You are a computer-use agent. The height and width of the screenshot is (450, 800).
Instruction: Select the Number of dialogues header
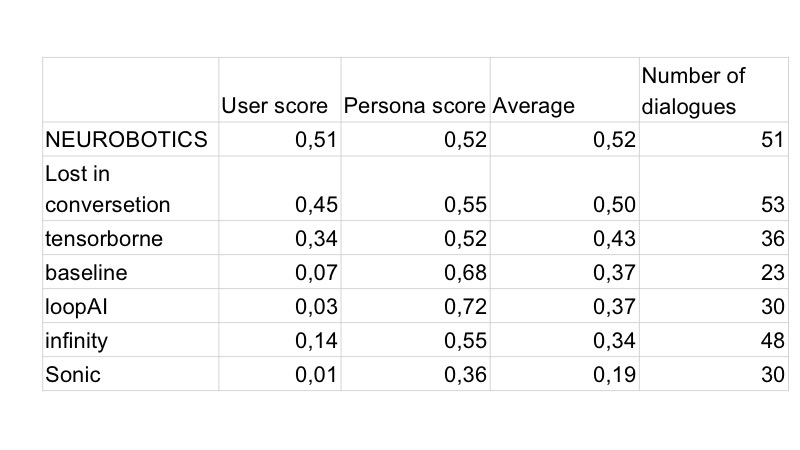[693, 90]
